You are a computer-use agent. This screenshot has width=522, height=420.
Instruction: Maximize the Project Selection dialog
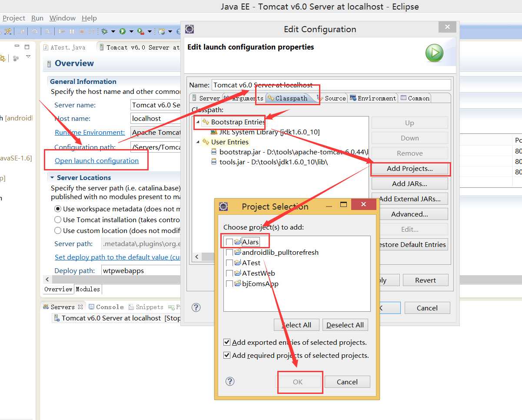coord(343,204)
